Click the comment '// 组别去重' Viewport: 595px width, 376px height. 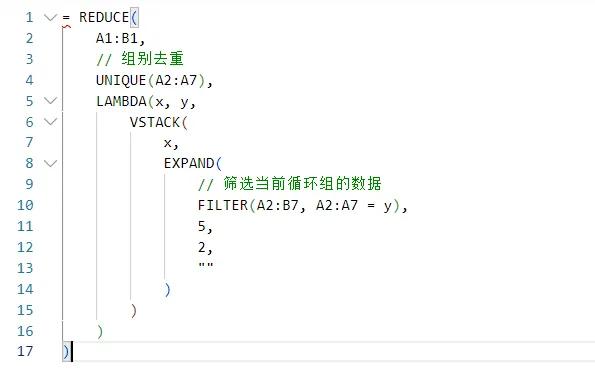[140, 59]
